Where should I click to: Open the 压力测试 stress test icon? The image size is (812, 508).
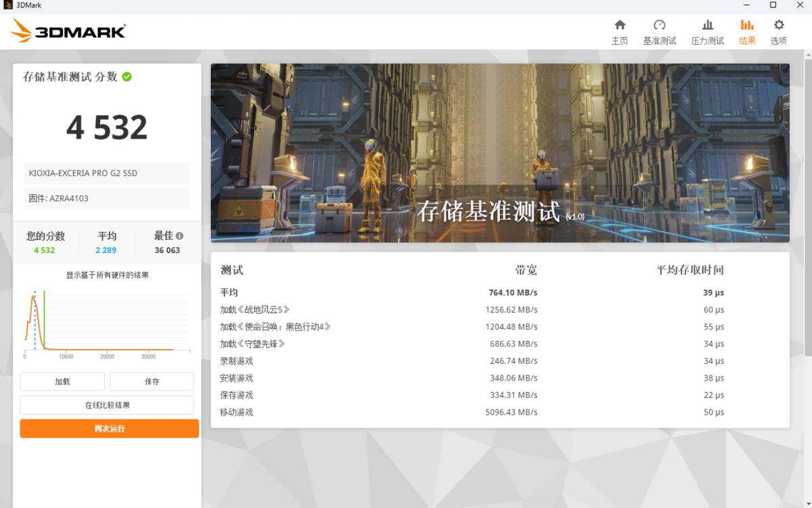(708, 30)
